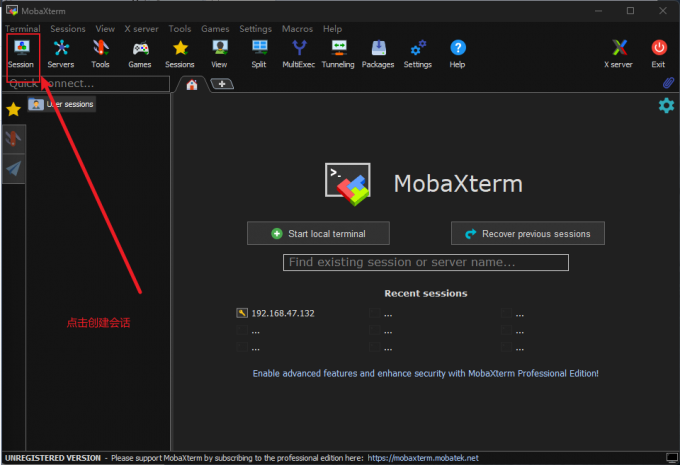
Task: Switch to the home tab
Action: (x=192, y=85)
